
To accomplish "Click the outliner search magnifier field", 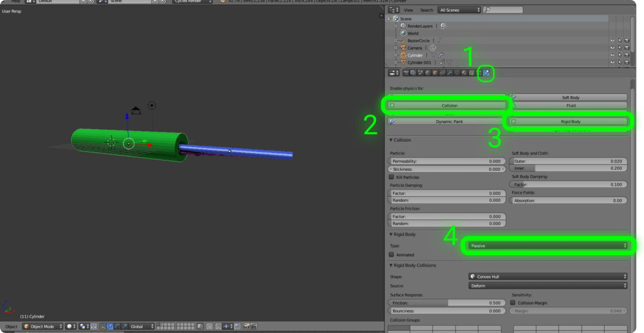I will pos(503,10).
